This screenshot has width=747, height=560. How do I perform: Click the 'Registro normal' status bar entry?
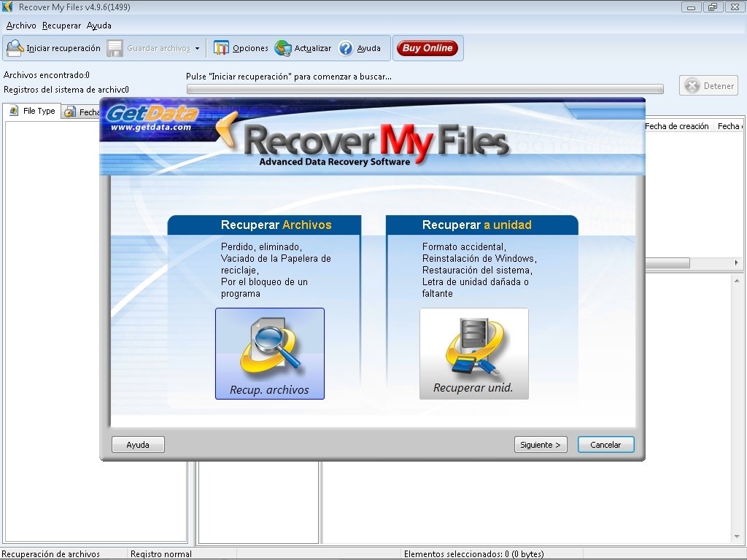point(161,554)
